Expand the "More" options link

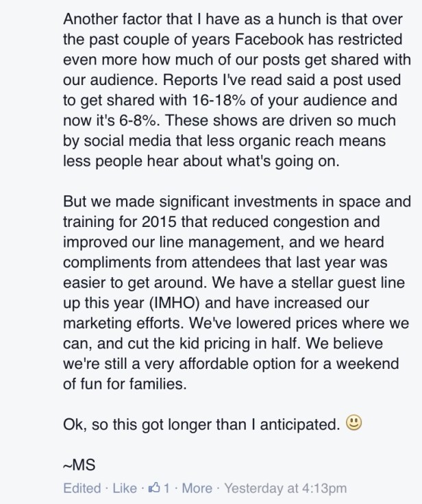click(197, 489)
